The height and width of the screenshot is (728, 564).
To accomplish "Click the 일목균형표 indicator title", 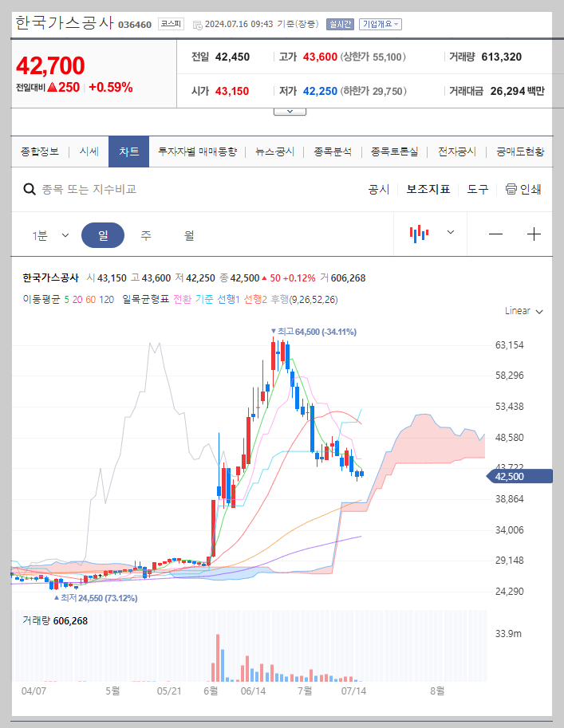I will [x=145, y=300].
